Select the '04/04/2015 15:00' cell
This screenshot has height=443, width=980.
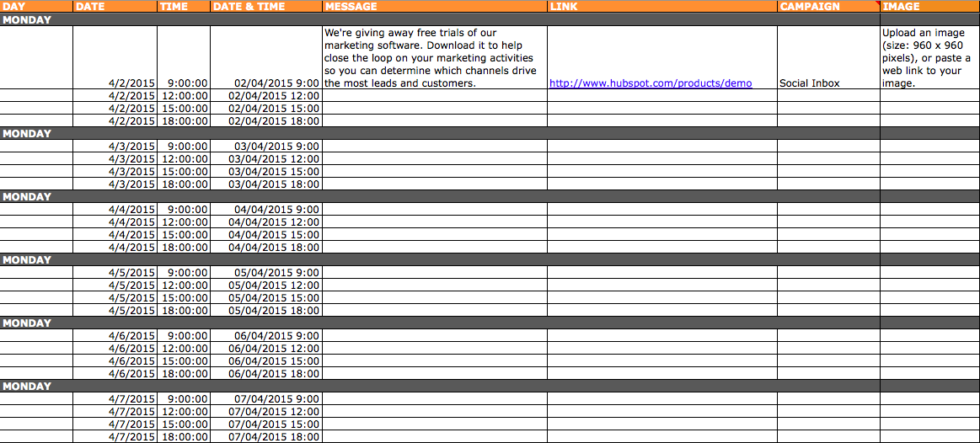tap(266, 234)
